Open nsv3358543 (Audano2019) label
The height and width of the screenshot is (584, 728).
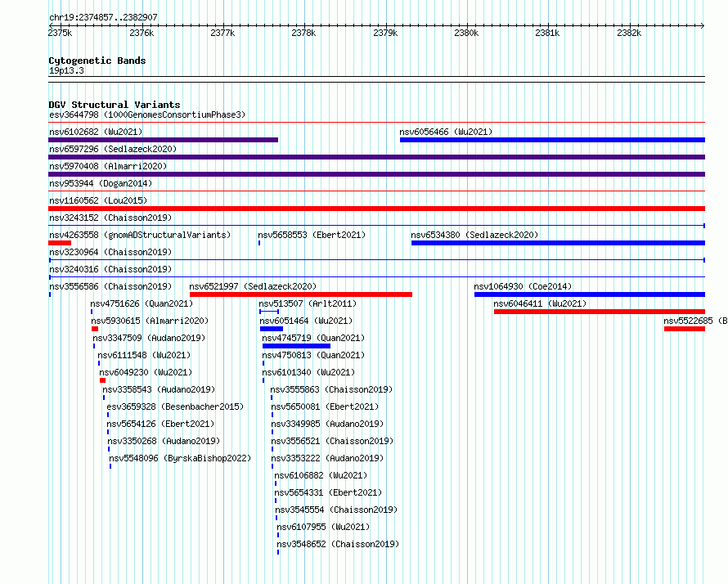159,389
